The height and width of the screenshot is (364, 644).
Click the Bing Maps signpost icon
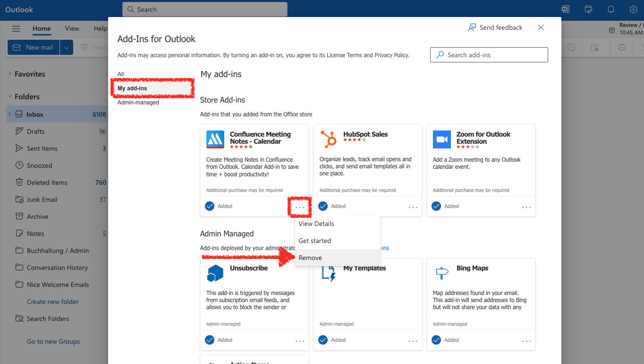442,273
